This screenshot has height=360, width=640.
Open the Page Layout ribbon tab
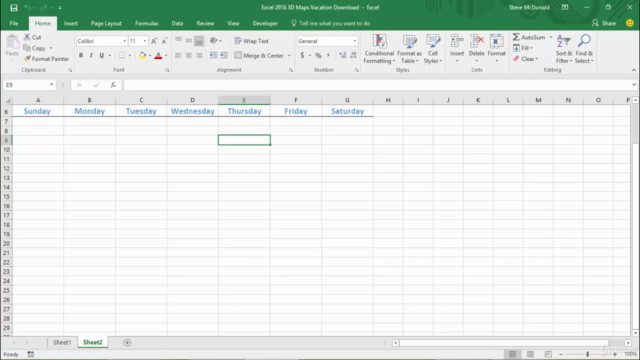[106, 23]
